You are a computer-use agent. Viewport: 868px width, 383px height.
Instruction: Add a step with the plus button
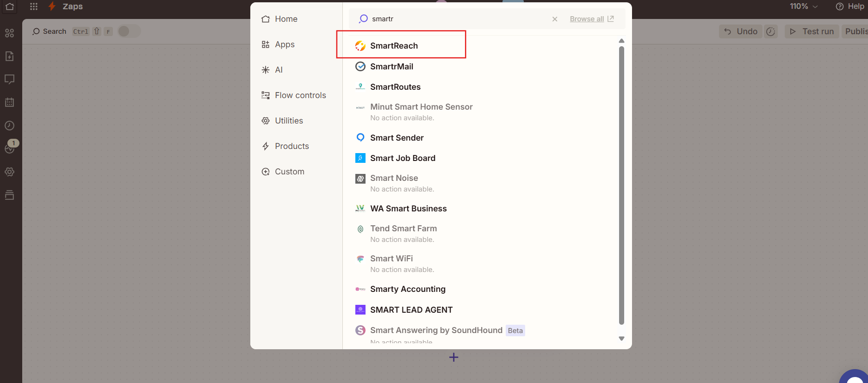453,357
